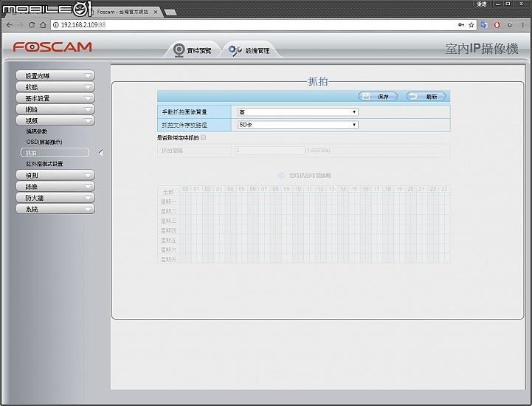Open saved password key icon
This screenshot has width=532, height=406.
coord(461,25)
